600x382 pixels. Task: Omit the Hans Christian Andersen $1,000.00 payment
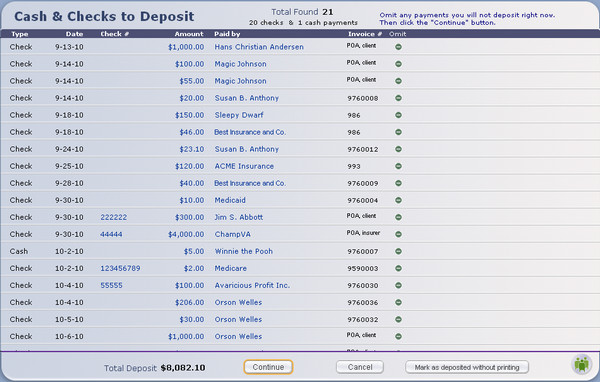coord(398,47)
